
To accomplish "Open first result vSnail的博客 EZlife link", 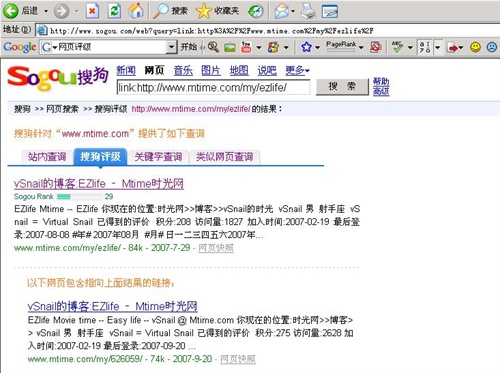I will point(99,184).
